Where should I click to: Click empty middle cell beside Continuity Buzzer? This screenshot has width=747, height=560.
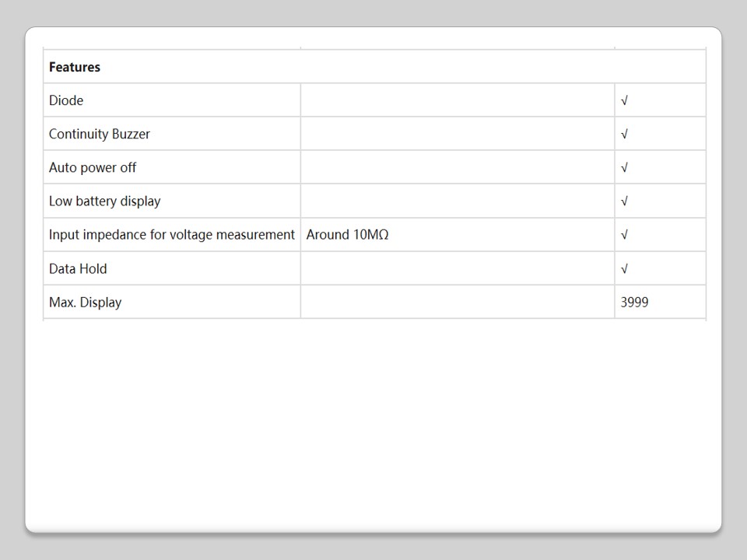pyautogui.click(x=458, y=134)
